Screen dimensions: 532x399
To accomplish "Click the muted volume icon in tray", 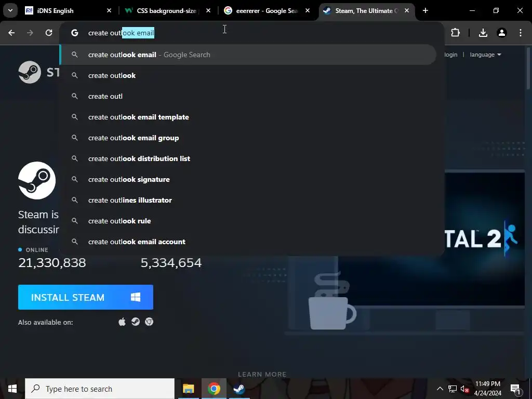I will 464,389.
